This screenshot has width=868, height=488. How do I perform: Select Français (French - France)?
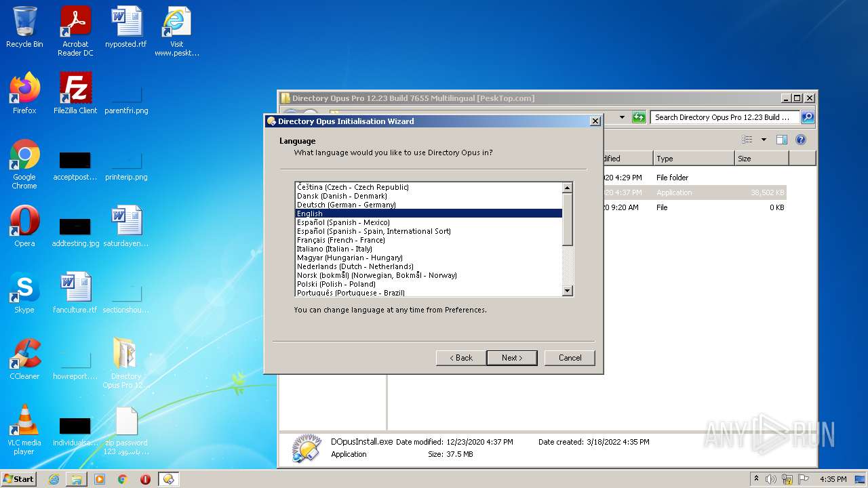point(429,240)
